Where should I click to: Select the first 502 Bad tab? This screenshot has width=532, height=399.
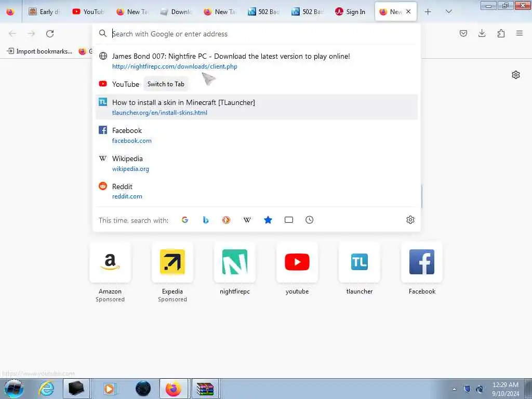263,12
